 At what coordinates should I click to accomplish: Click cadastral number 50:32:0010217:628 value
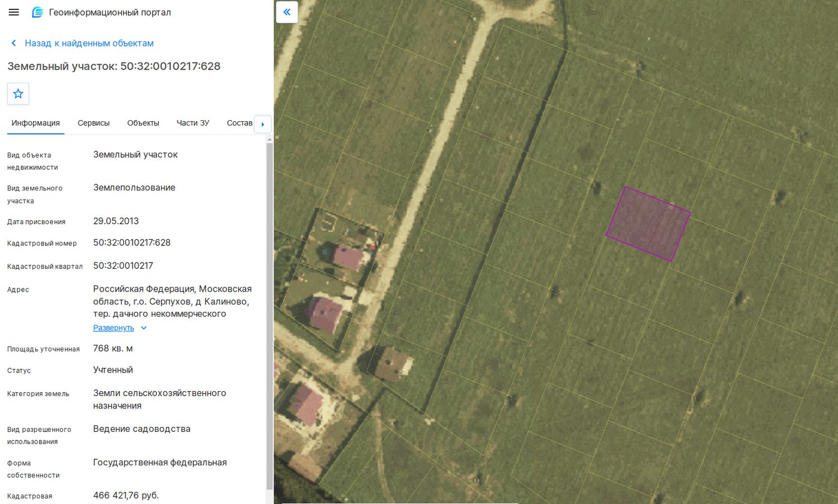(x=132, y=243)
